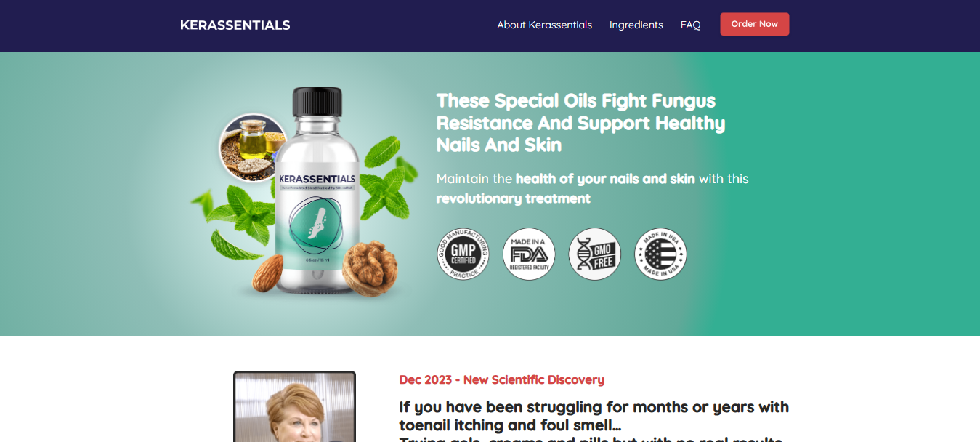Click 'Dec 2023 - New Scientific Discovery' text
Screen dimensions: 980x442
501,379
